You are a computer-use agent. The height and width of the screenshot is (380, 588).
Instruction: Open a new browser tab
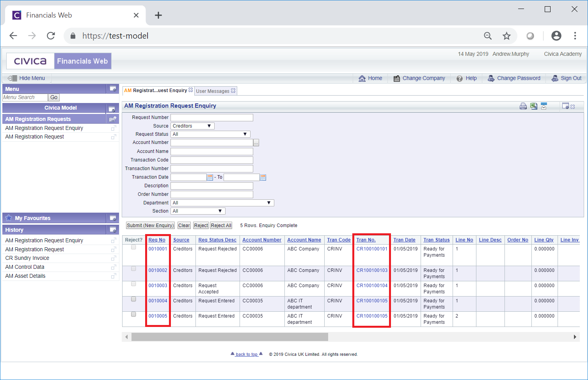158,15
